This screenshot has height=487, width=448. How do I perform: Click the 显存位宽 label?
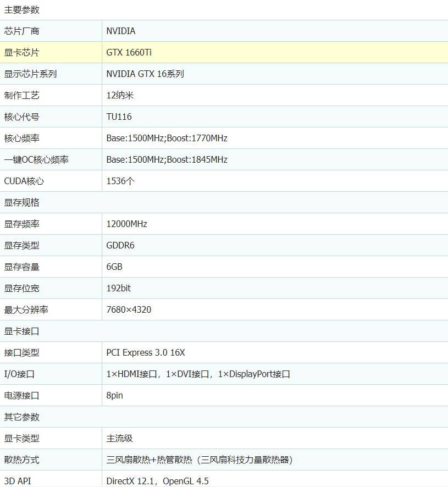(x=22, y=288)
